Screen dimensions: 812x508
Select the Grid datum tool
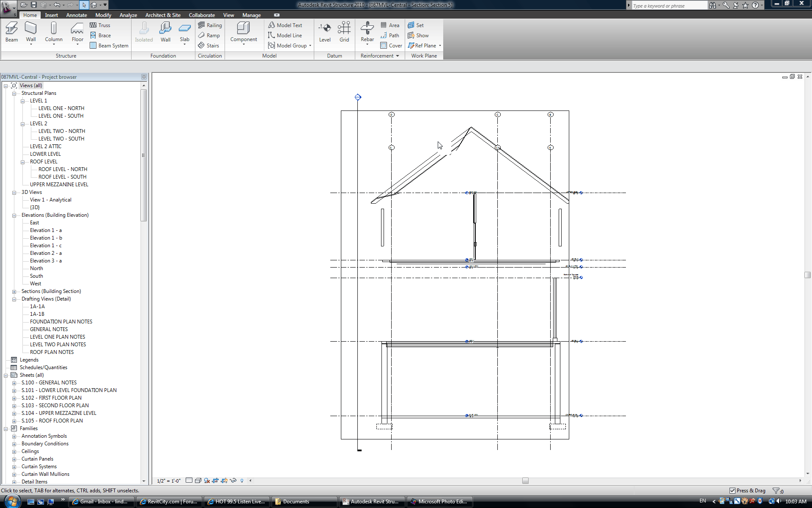(344, 32)
